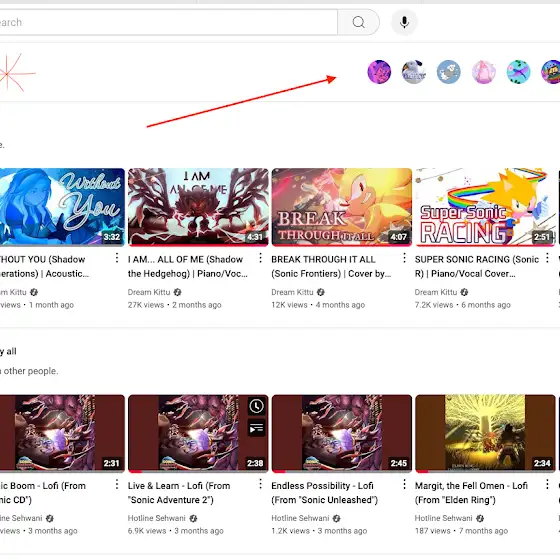
Task: Open options menu for Margit Fell Omen Lofi video
Action: click(x=547, y=484)
